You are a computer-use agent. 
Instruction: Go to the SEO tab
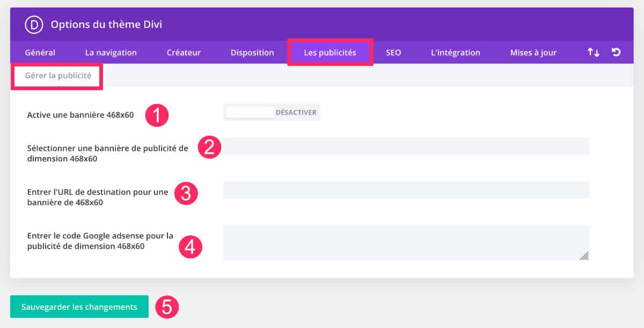(x=393, y=53)
